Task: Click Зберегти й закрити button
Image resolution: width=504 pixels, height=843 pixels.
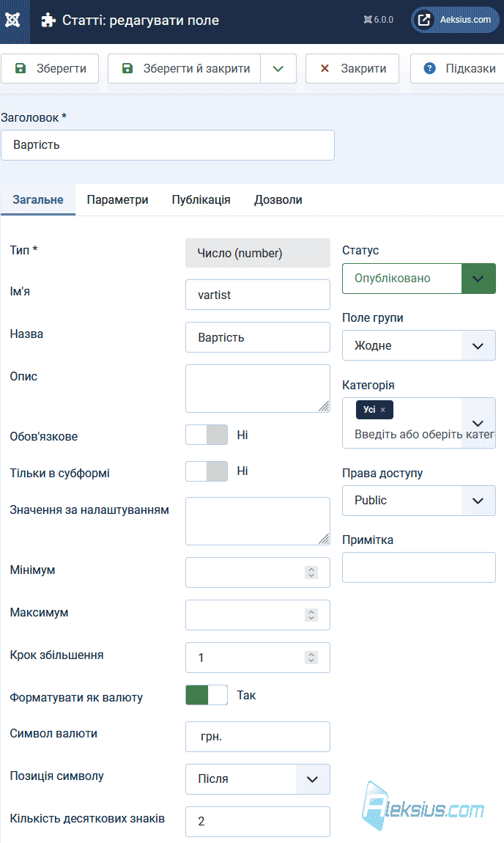Action: pyautogui.click(x=185, y=68)
